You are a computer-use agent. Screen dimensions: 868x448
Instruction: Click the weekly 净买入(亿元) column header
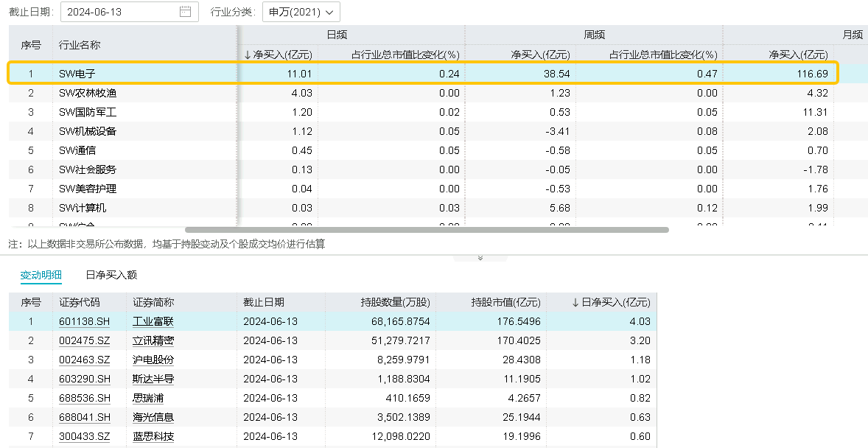point(540,55)
